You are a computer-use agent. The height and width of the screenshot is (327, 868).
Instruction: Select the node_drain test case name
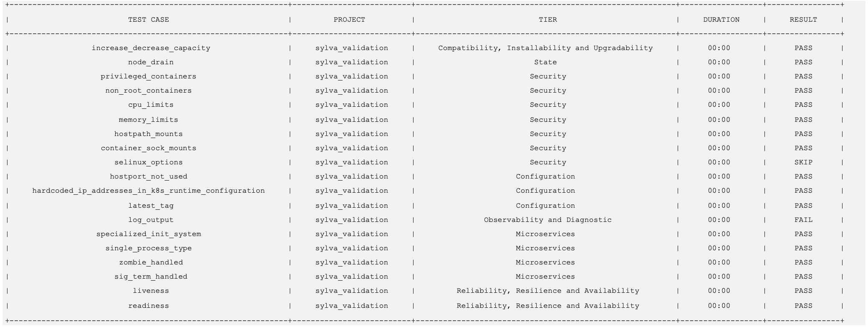pyautogui.click(x=151, y=62)
